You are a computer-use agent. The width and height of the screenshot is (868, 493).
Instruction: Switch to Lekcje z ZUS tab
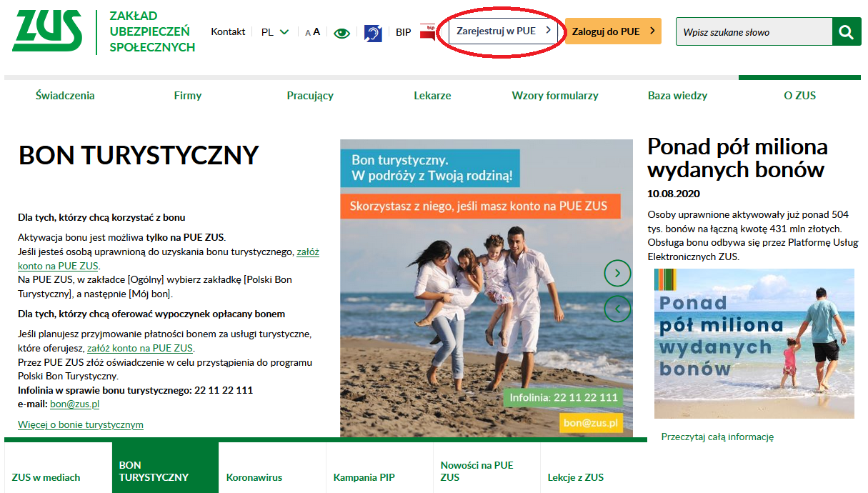pyautogui.click(x=594, y=468)
